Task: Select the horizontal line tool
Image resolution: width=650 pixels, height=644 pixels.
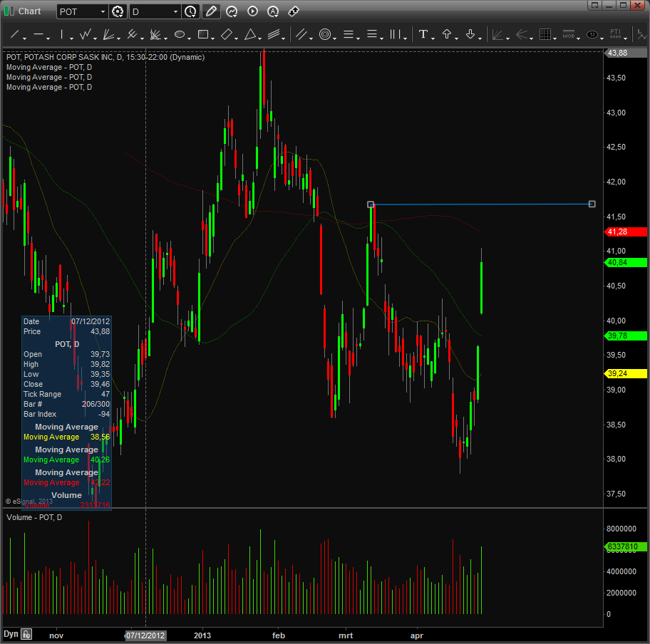Action: [x=38, y=33]
